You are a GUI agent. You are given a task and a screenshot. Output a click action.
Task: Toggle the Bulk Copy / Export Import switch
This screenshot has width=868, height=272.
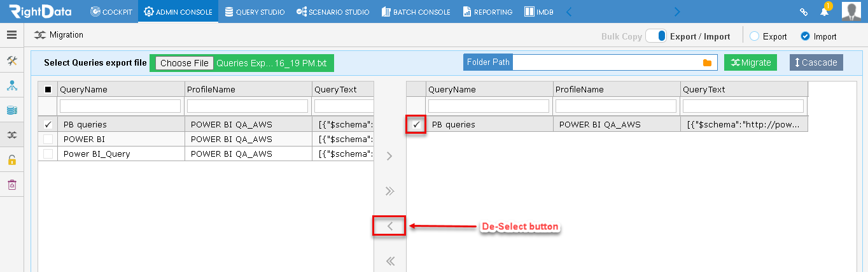tap(656, 36)
